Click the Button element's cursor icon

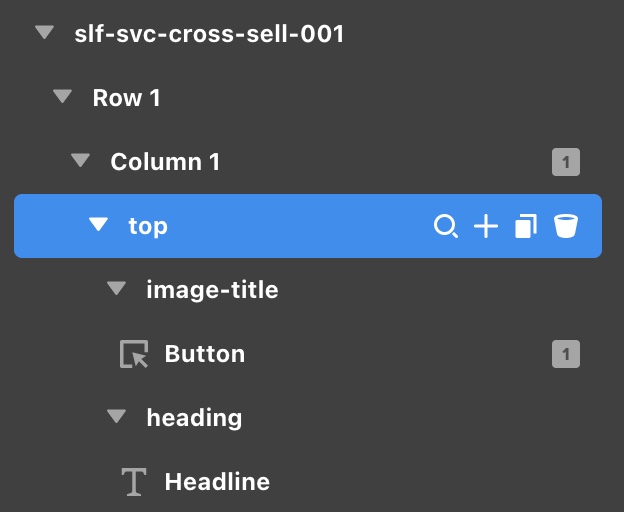(134, 355)
